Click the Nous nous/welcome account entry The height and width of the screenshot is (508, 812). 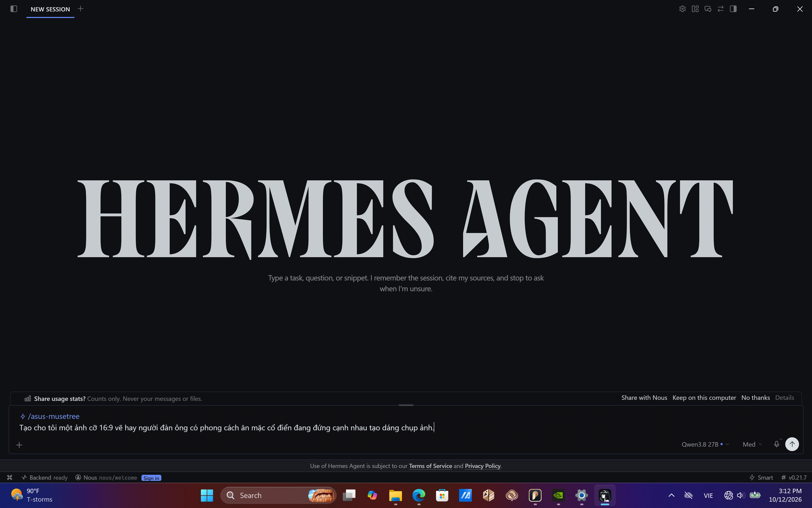(106, 478)
